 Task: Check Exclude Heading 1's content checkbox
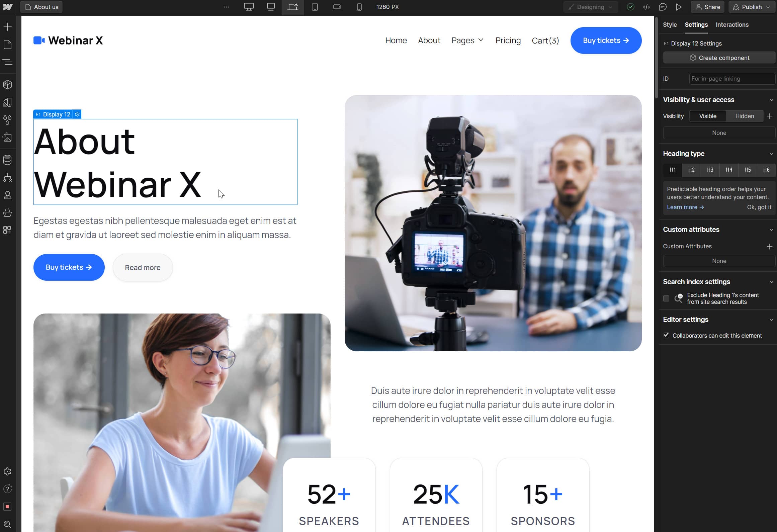point(666,298)
